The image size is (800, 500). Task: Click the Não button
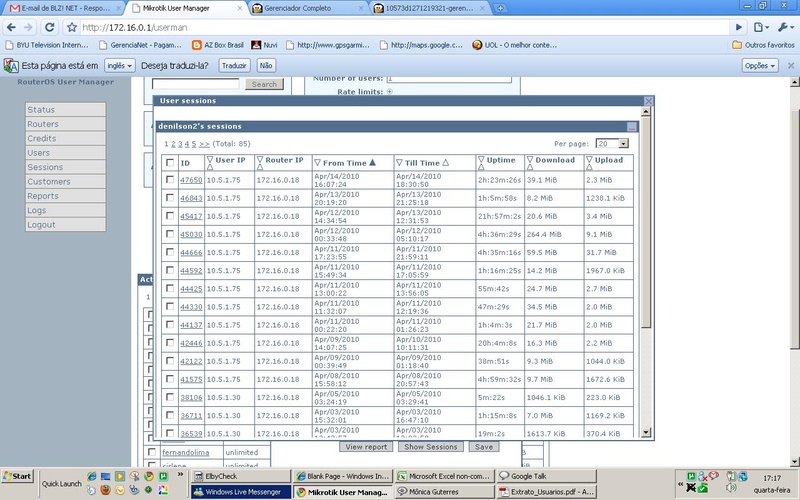(x=266, y=65)
